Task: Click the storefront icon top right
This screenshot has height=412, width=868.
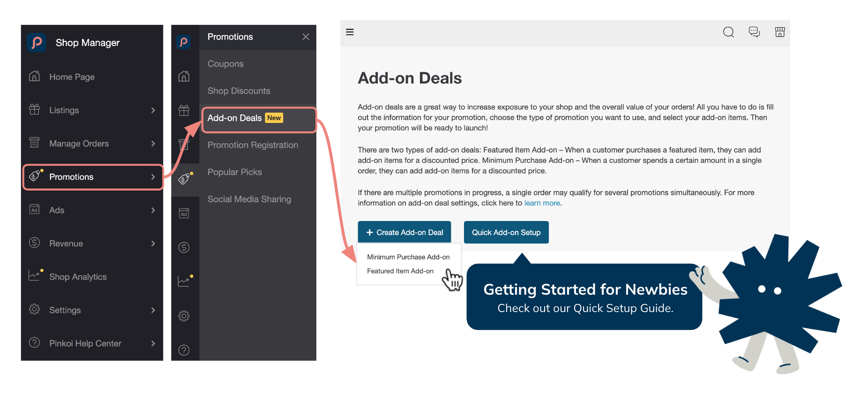Action: [779, 32]
